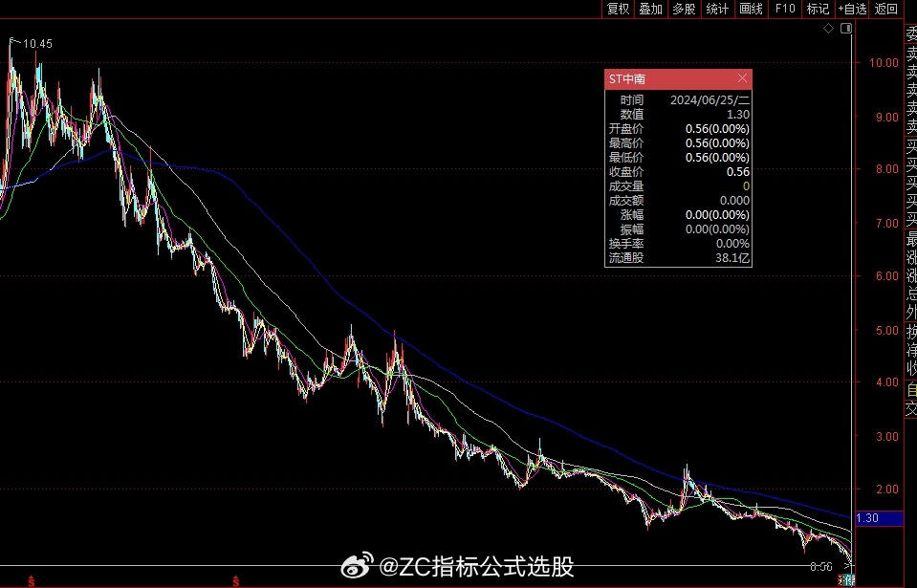Screen dimensions: 917x588
Task: Add stock with +自选 button
Action: (852, 9)
